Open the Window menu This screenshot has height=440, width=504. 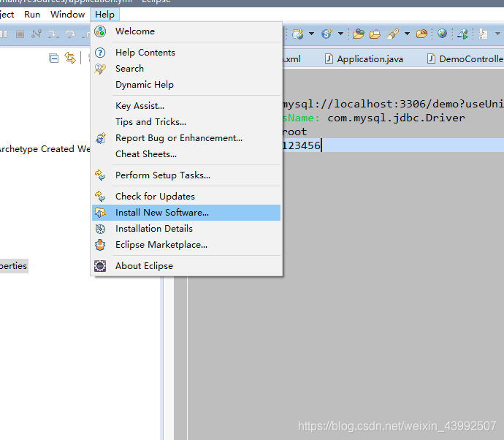point(67,15)
